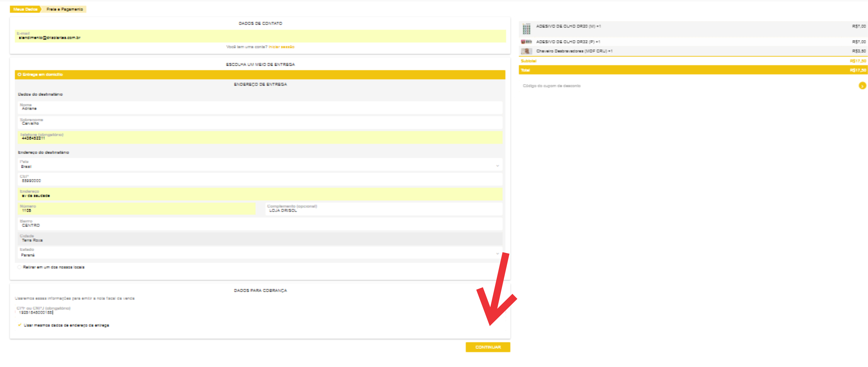Click the Sobrenome field with Carvalho

click(260, 122)
